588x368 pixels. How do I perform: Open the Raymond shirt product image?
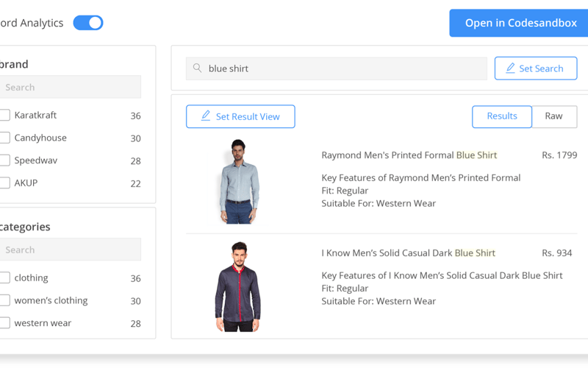239,182
